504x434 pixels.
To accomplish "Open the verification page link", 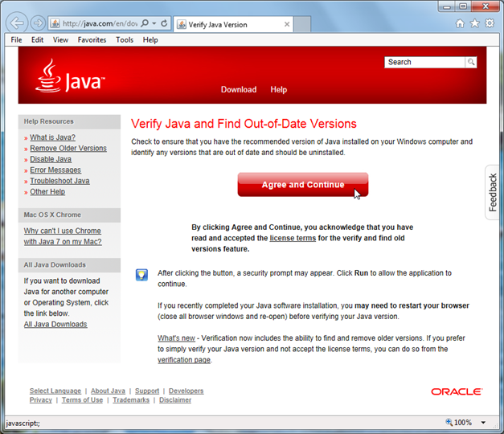I will pyautogui.click(x=184, y=360).
